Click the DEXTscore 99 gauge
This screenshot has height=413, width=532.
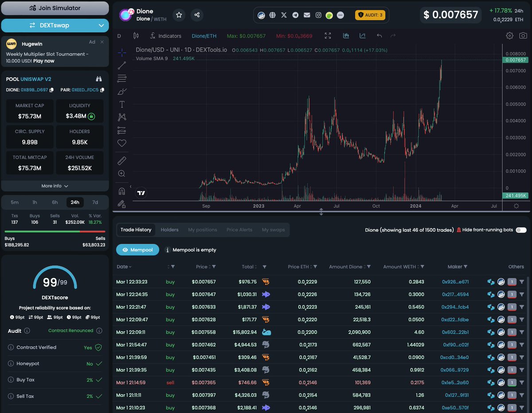(55, 278)
